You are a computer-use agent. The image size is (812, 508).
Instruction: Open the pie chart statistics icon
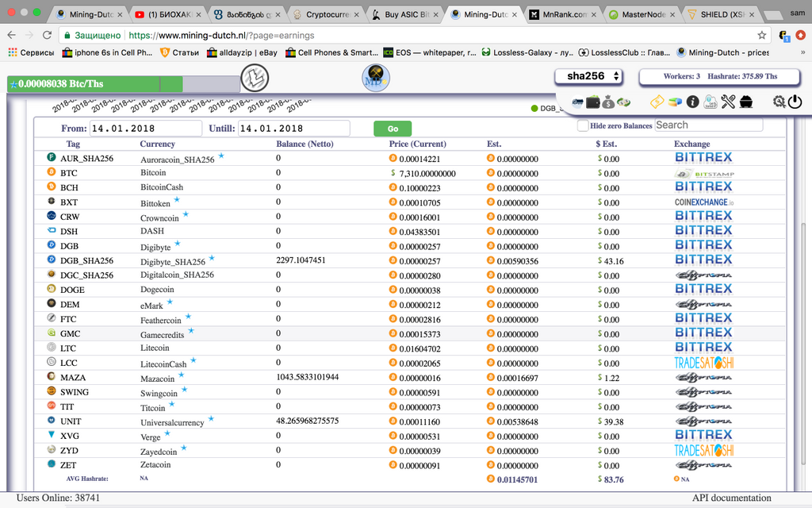tap(675, 102)
